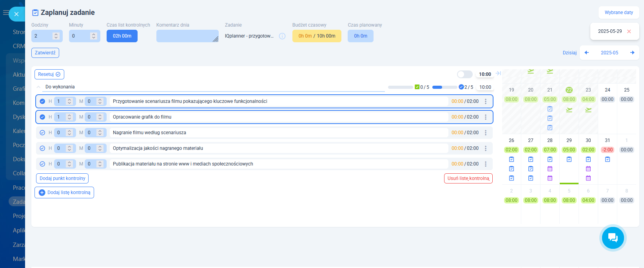Remove the selected date 2025-05-29
The image size is (644, 268).
(629, 31)
